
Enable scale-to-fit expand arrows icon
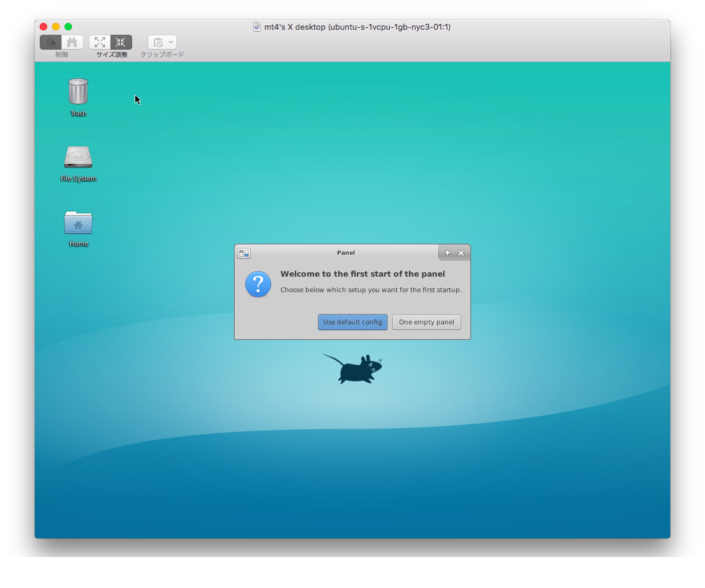pos(100,42)
